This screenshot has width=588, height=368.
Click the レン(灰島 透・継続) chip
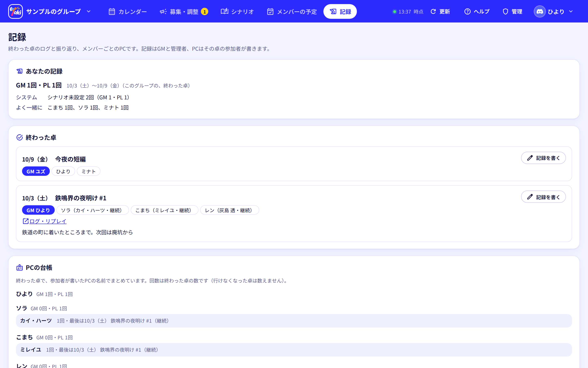point(230,210)
